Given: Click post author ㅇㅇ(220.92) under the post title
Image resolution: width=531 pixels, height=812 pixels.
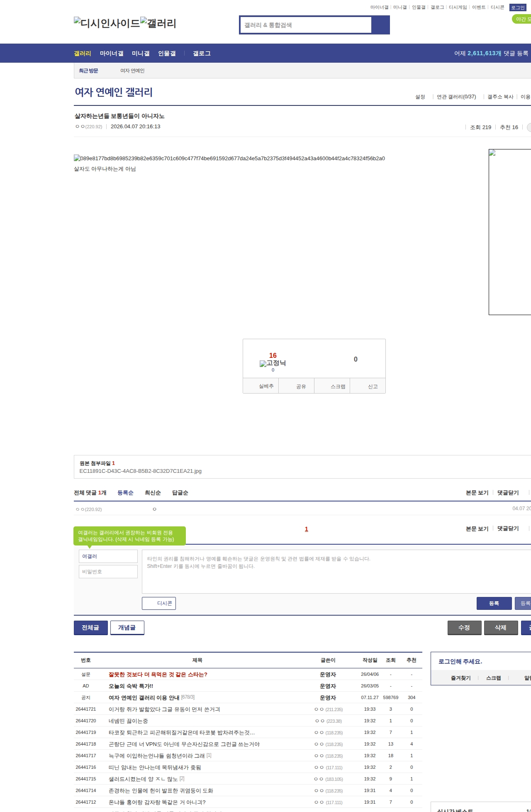Looking at the screenshot, I should (89, 127).
